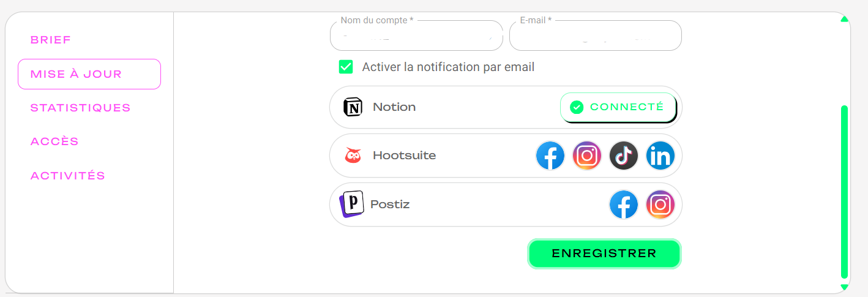Viewport: 868px width, 297px height.
Task: Focus the Nom du compte field
Action: [x=416, y=37]
